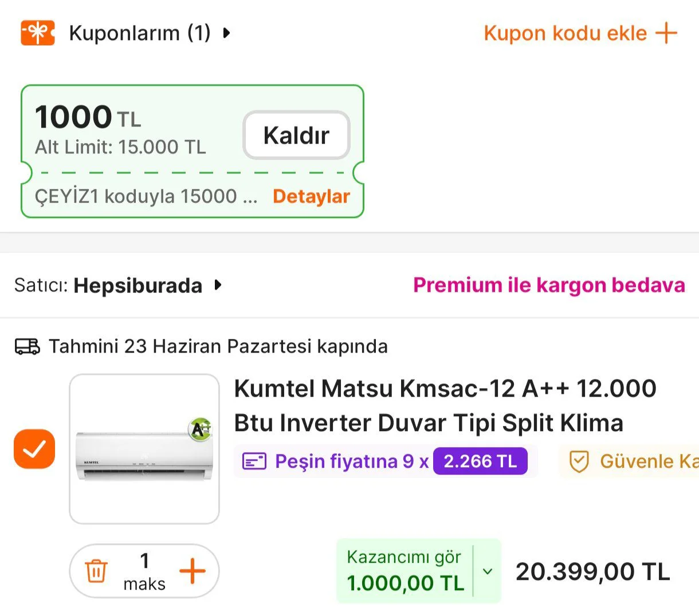Open the Kumtel air conditioner thumbnail
The width and height of the screenshot is (699, 616).
144,449
